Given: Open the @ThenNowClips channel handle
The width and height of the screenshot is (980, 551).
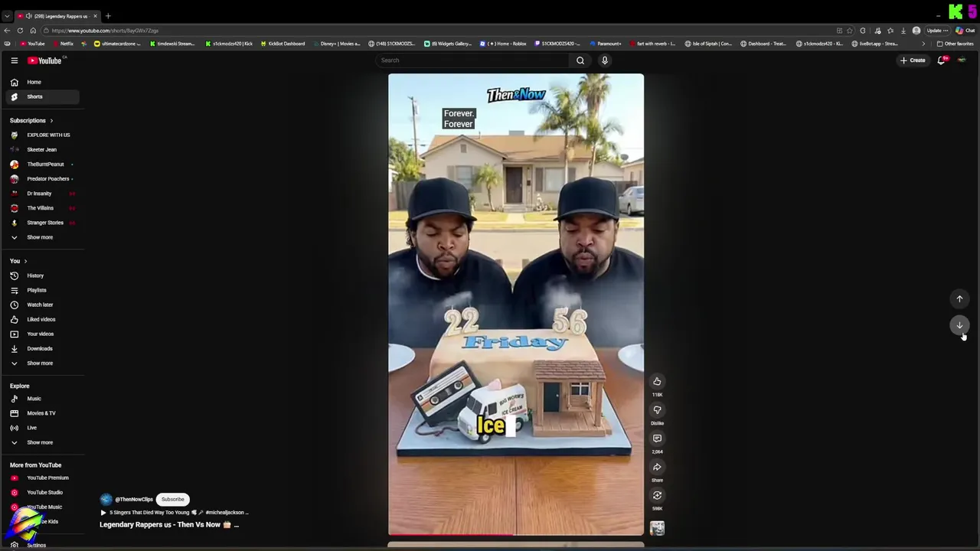Looking at the screenshot, I should [134, 499].
